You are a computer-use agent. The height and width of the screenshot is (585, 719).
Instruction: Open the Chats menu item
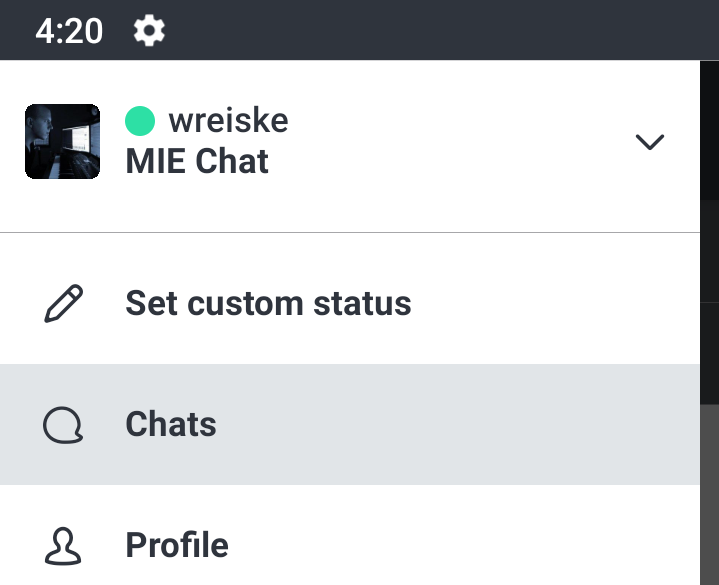click(x=171, y=424)
